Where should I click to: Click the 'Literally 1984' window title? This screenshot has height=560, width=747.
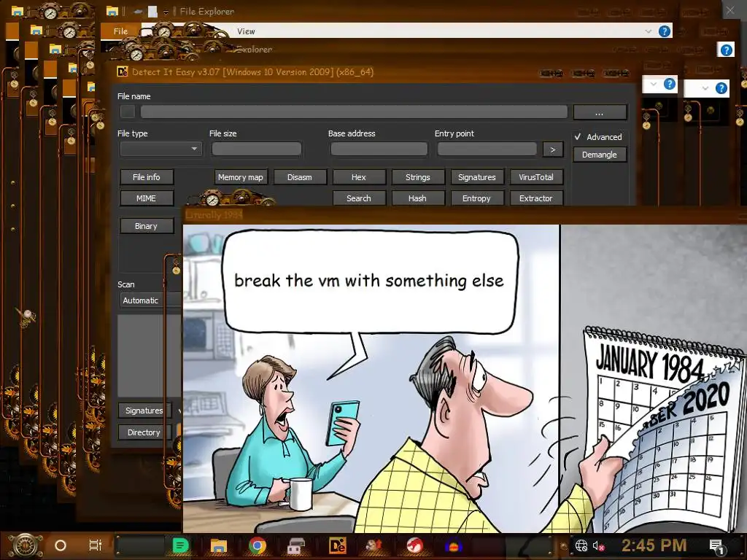tap(214, 215)
